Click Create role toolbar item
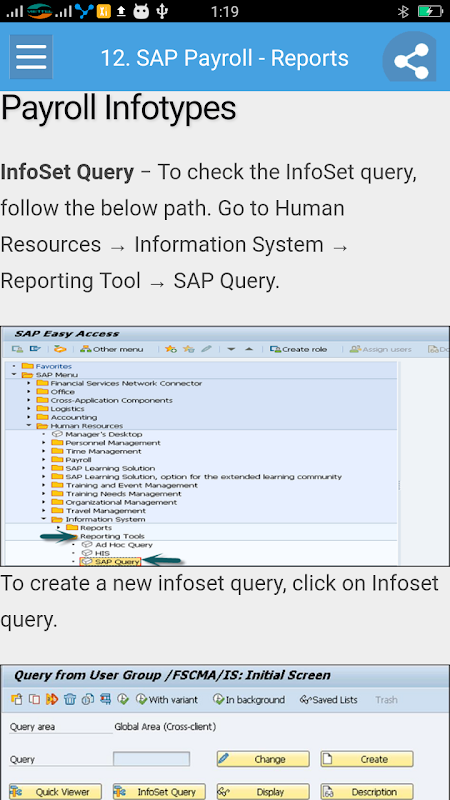Screen dimensions: 450x800 tap(298, 349)
